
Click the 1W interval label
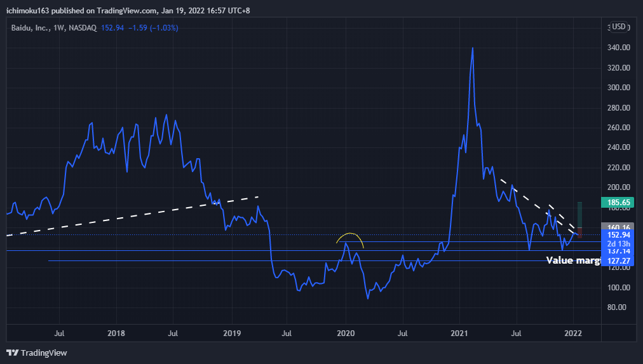click(x=59, y=28)
